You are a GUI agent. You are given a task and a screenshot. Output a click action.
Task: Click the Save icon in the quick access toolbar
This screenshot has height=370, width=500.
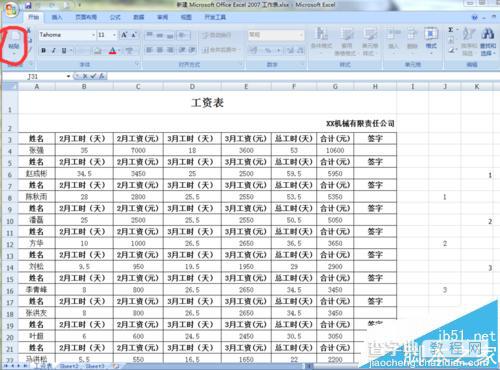click(28, 5)
